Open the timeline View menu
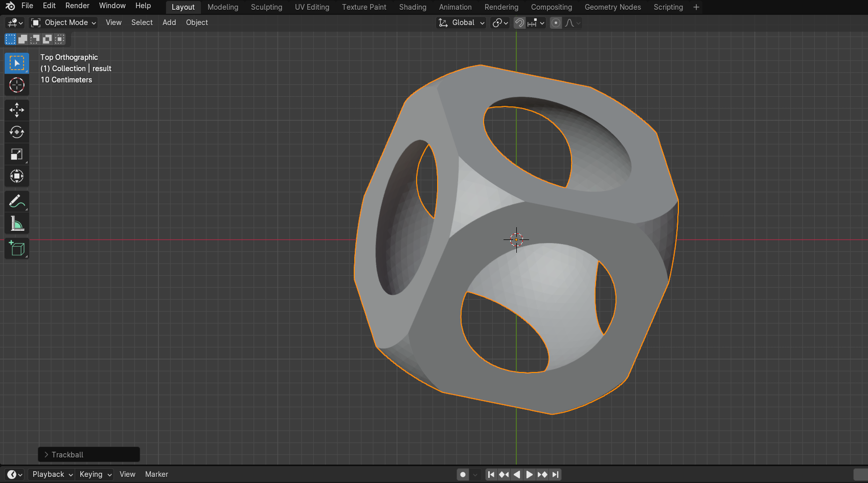Viewport: 868px width, 483px height. tap(127, 474)
